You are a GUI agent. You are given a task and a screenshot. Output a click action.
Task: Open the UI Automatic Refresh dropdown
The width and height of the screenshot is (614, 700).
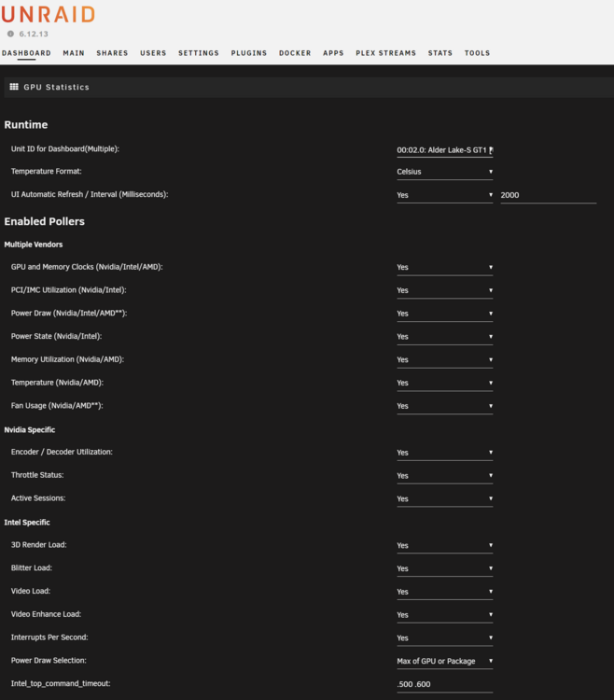coord(445,195)
